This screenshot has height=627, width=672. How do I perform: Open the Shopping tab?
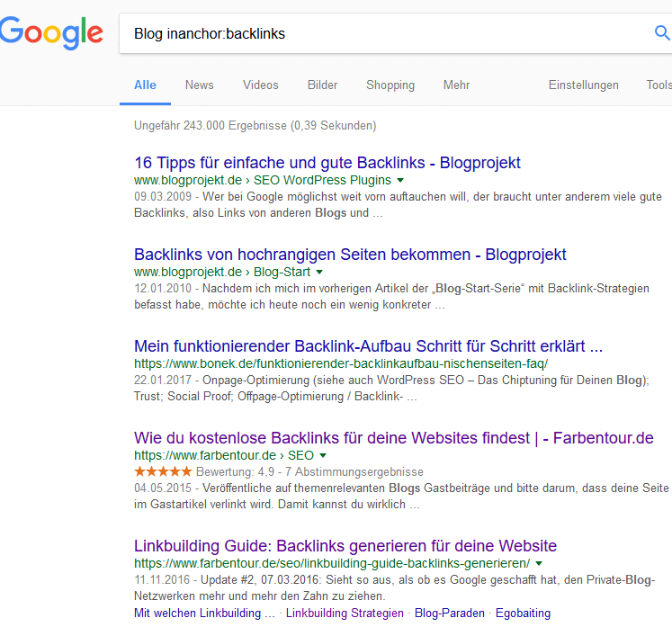pos(390,85)
